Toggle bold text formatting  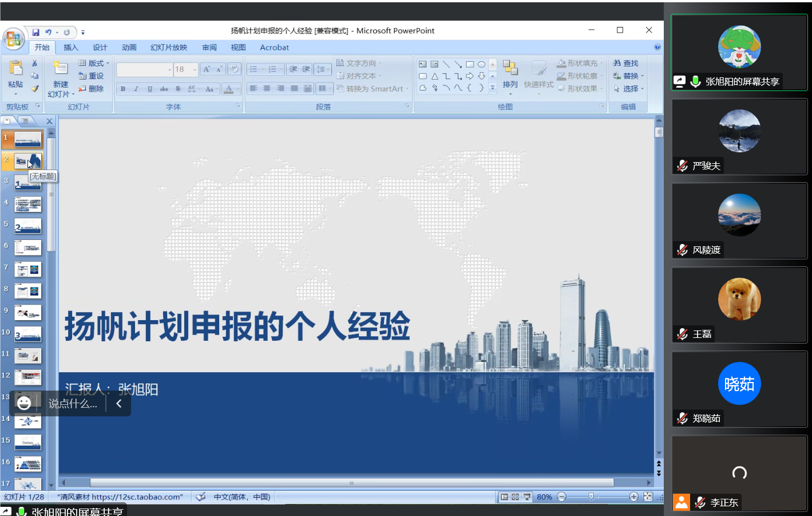click(x=123, y=89)
